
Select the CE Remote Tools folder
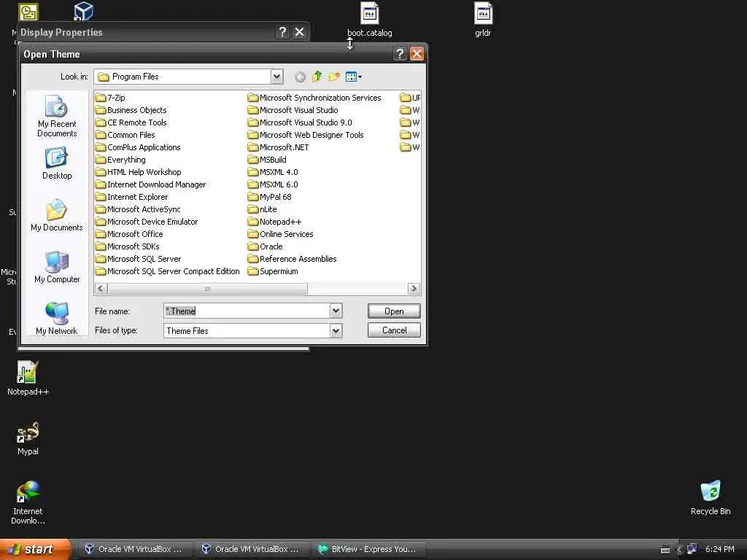point(131,122)
